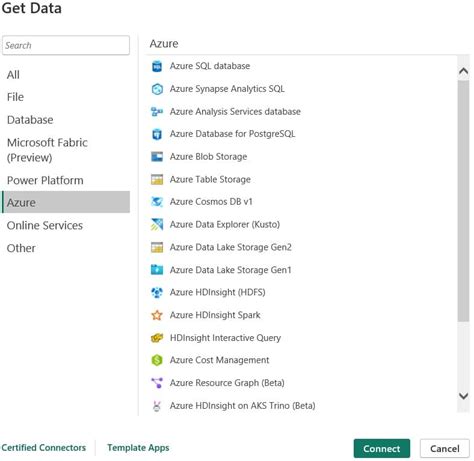Click the HDInsight on AKS Trino icon
Viewport: 474px width, 461px height.
click(x=157, y=406)
